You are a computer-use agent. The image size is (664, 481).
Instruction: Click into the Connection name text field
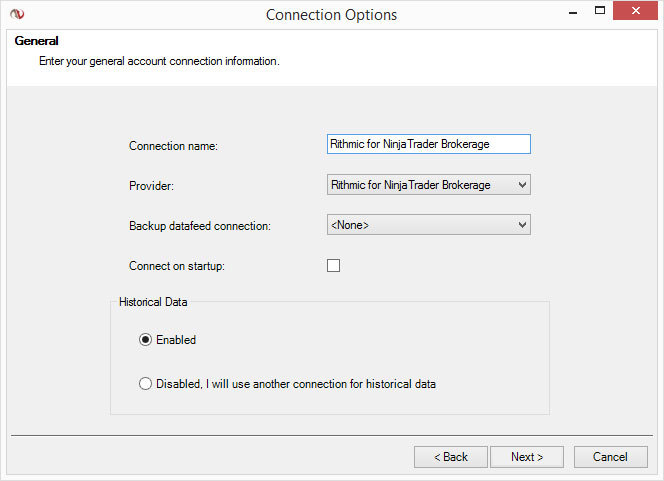429,144
